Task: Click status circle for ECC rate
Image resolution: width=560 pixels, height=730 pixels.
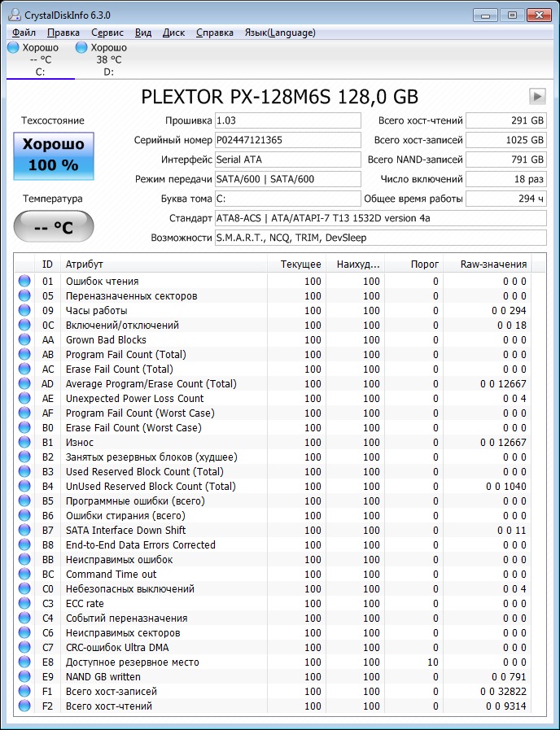Action: pos(24,603)
